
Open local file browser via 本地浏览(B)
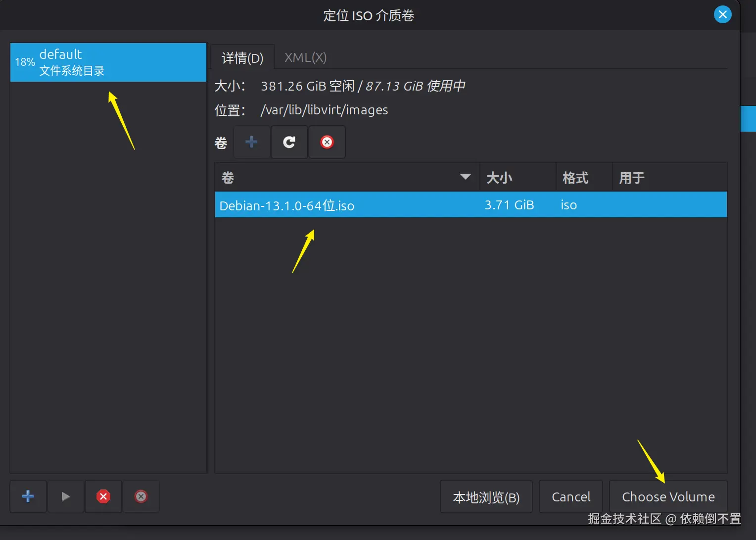coord(486,496)
